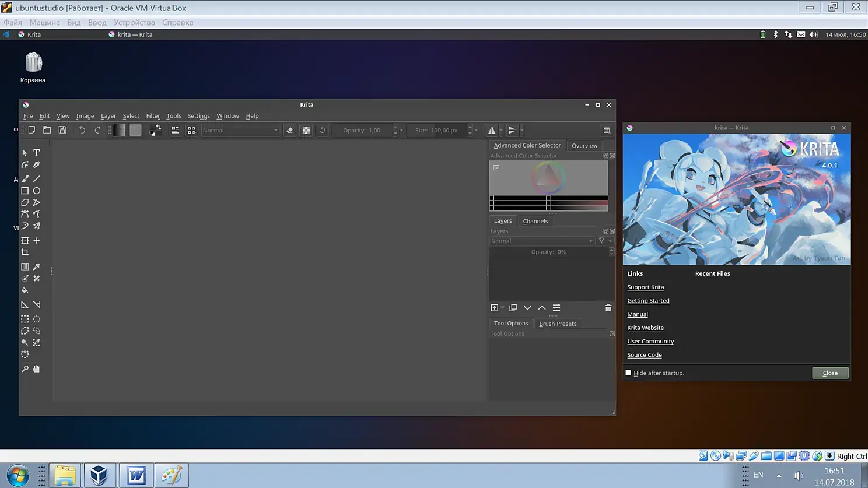Open the workspace chooser button
868x488 pixels.
[607, 130]
